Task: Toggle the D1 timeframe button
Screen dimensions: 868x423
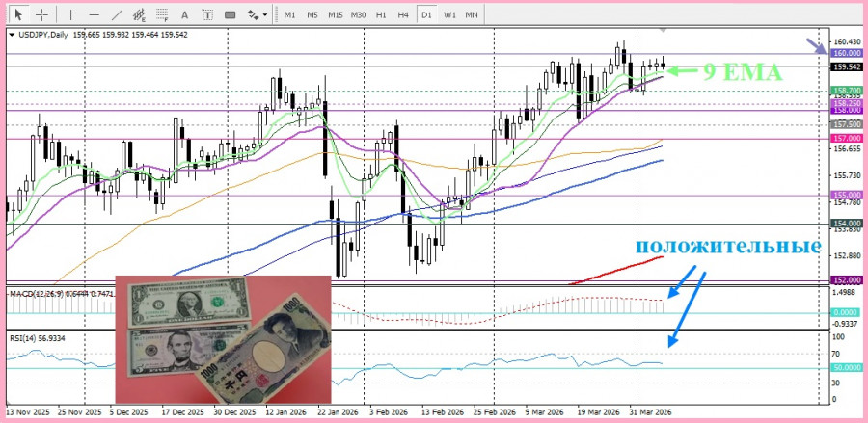Action: (x=426, y=14)
